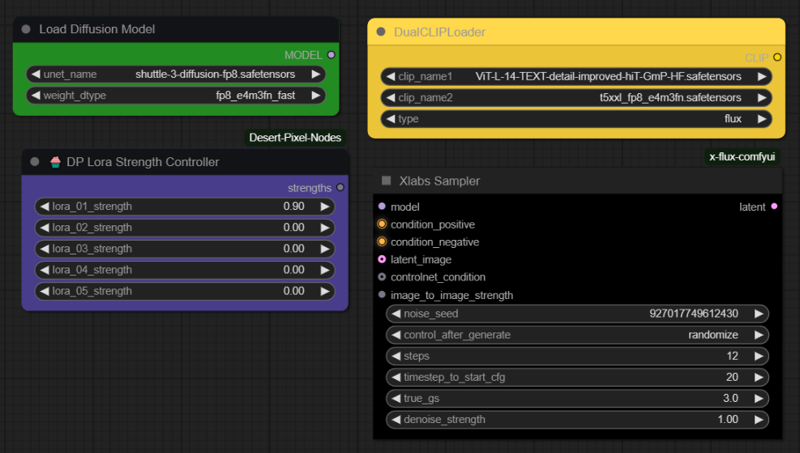
Task: Click the CLIP output connector
Action: click(x=777, y=57)
